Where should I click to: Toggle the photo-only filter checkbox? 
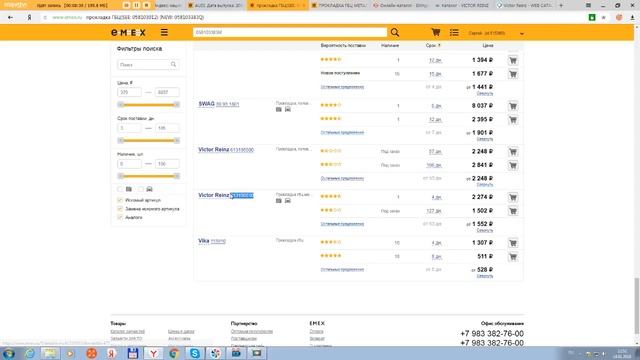coord(120,189)
